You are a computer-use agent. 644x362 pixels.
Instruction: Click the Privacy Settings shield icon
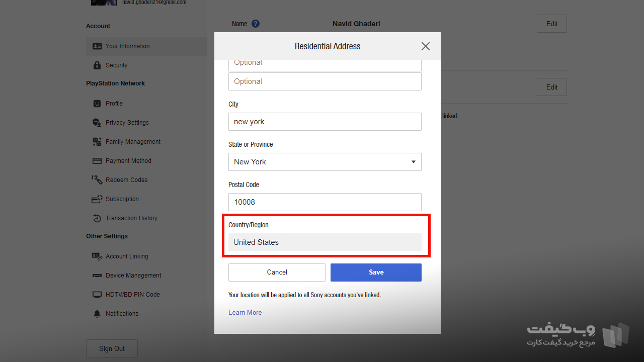(x=97, y=123)
